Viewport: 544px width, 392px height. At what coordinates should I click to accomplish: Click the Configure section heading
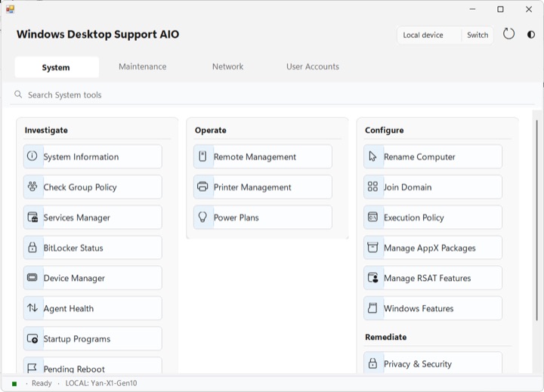point(385,130)
